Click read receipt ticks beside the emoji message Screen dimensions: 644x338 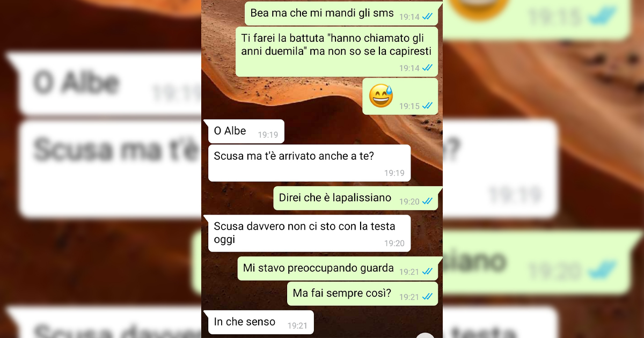[428, 106]
